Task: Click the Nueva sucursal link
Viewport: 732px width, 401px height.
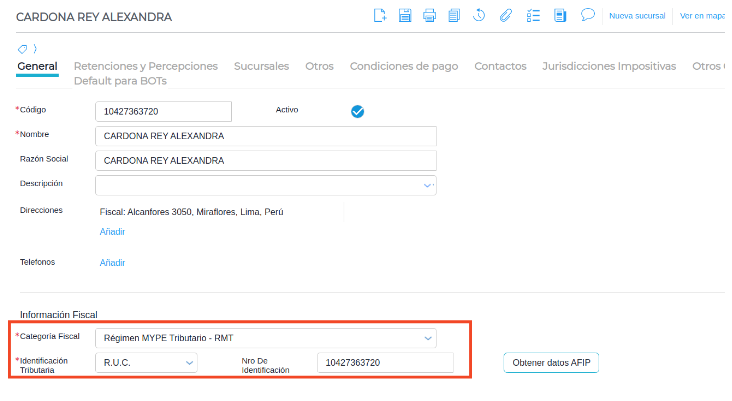Action: click(x=637, y=16)
